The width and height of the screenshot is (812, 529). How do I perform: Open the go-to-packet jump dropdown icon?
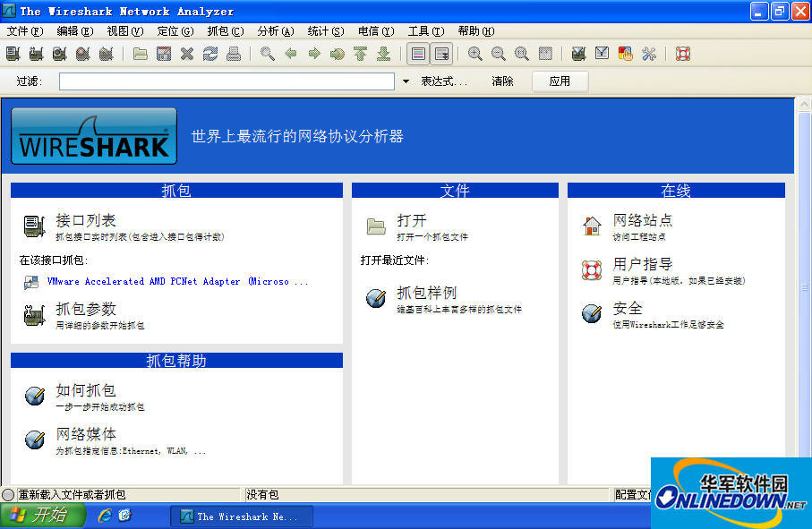337,54
